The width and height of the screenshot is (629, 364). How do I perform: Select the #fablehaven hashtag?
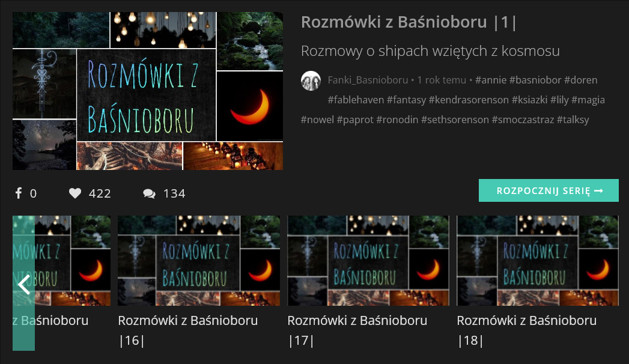click(356, 100)
